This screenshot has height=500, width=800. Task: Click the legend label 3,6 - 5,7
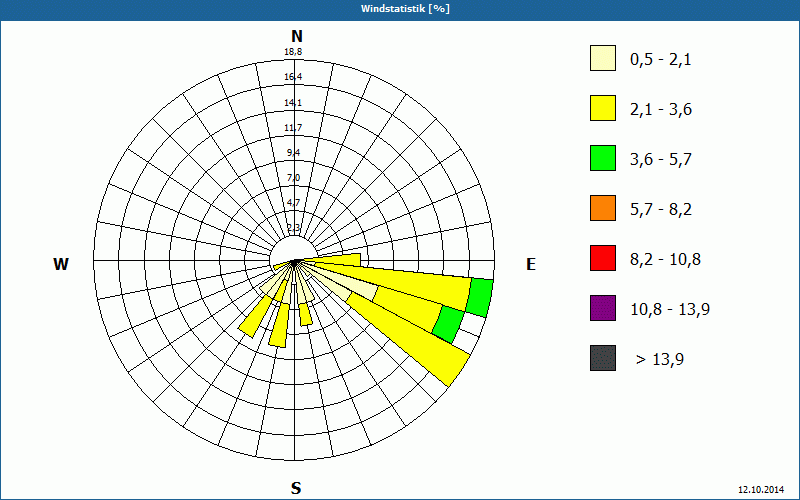(661, 160)
